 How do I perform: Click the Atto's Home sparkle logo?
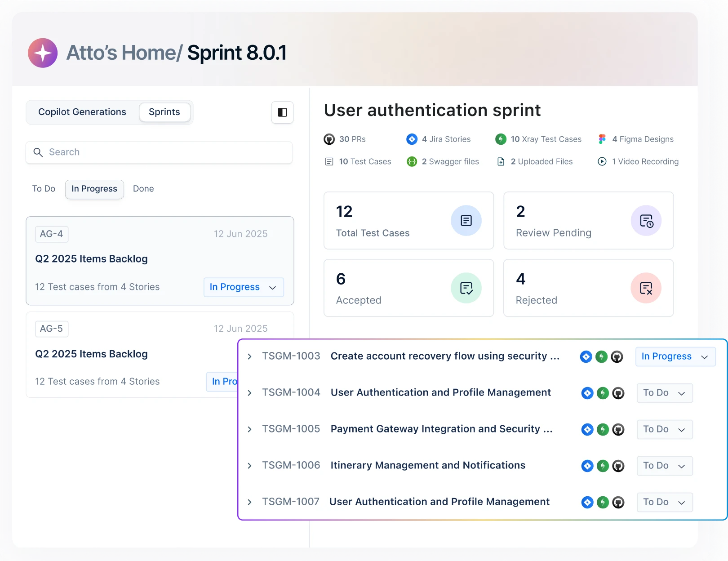[43, 53]
